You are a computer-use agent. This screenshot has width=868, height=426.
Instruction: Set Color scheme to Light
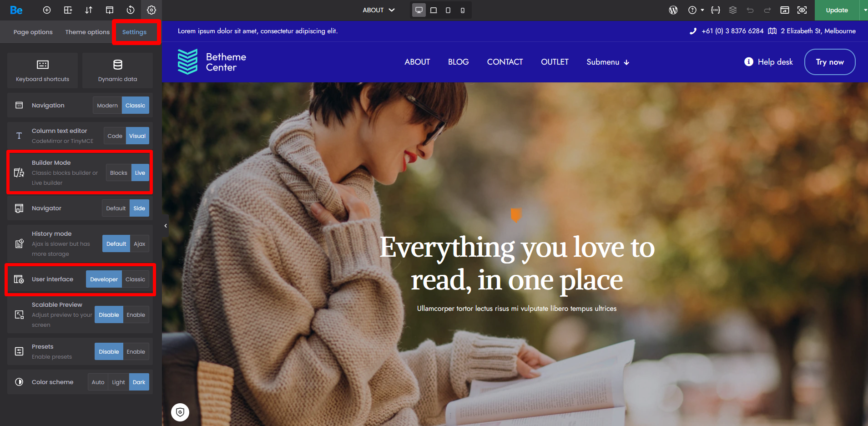119,382
